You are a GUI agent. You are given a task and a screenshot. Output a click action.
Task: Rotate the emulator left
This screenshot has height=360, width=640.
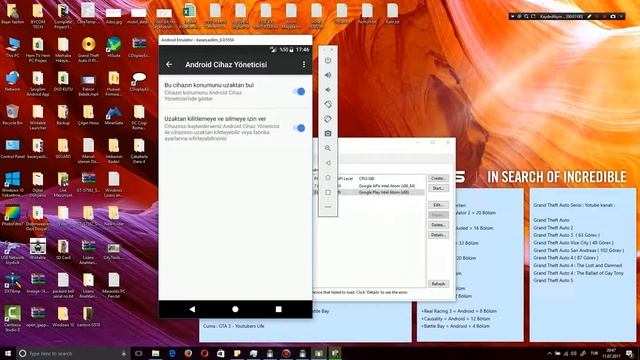328,104
